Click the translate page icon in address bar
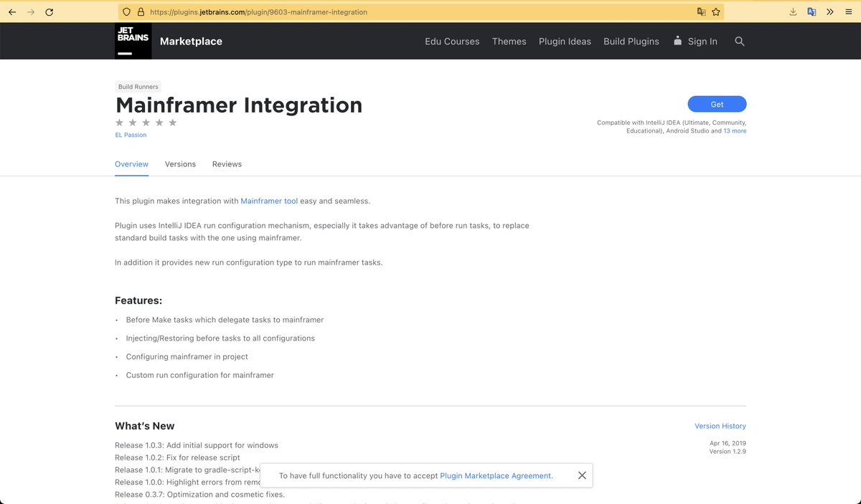The image size is (861, 504). (701, 12)
